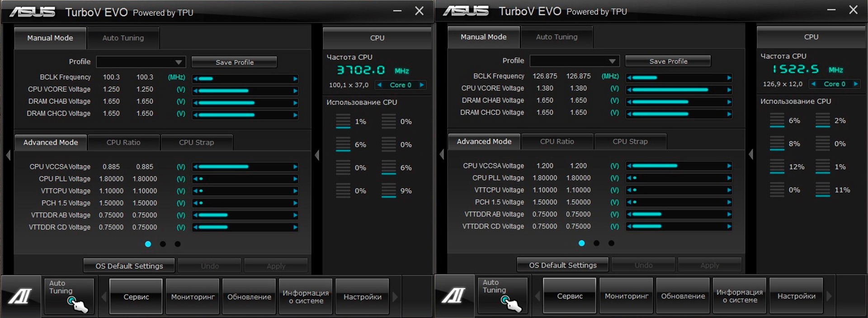Collapse CPU side panel arrow in right window

point(751,154)
